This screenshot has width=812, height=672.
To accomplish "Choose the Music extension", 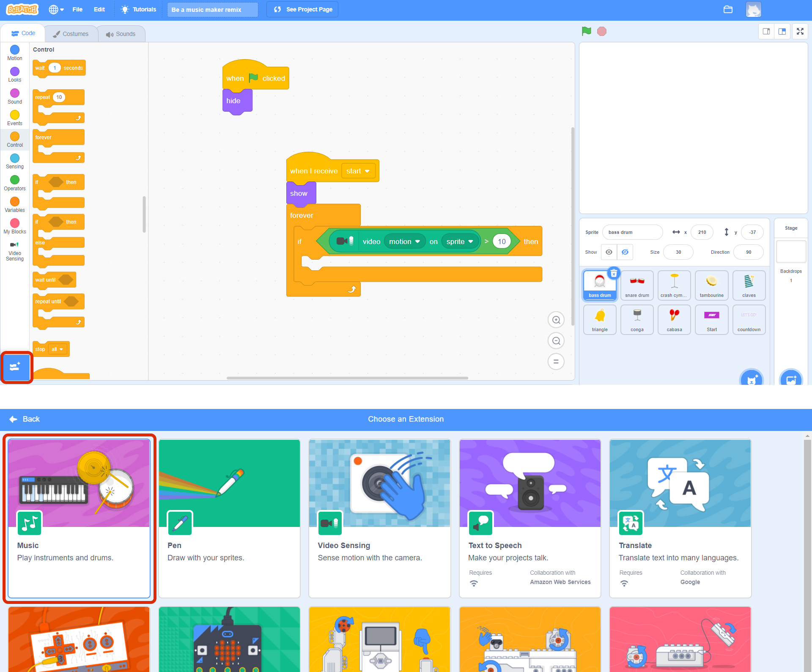I will (x=79, y=518).
